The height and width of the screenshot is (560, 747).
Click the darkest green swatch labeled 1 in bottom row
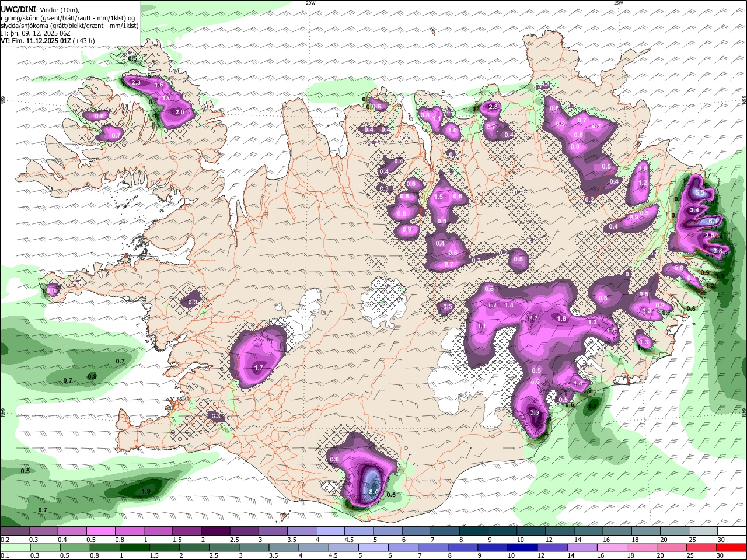134,548
